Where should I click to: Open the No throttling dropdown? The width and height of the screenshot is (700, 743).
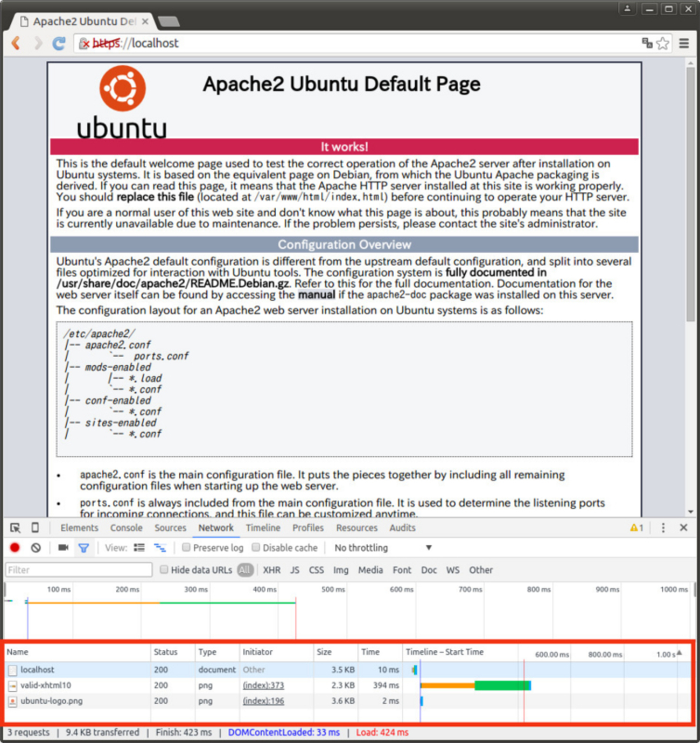point(383,547)
